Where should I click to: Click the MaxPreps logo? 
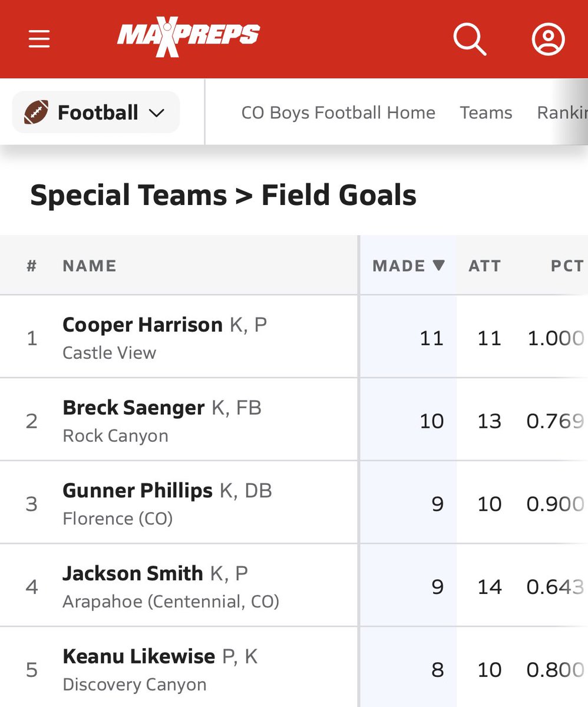189,38
